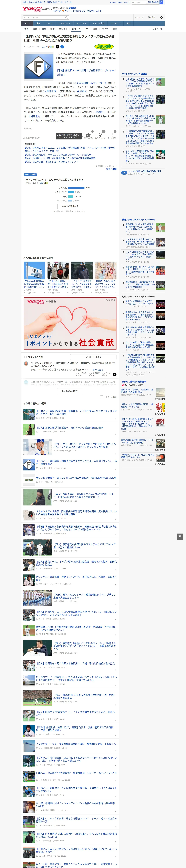Toggle the コメント非表示 checkbox

[x=102, y=397]
